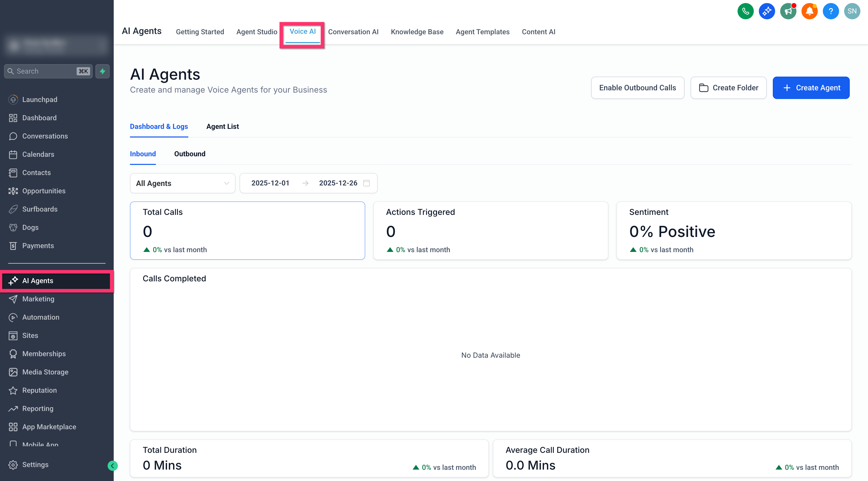Open the SN user avatar
The height and width of the screenshot is (481, 868).
point(852,11)
